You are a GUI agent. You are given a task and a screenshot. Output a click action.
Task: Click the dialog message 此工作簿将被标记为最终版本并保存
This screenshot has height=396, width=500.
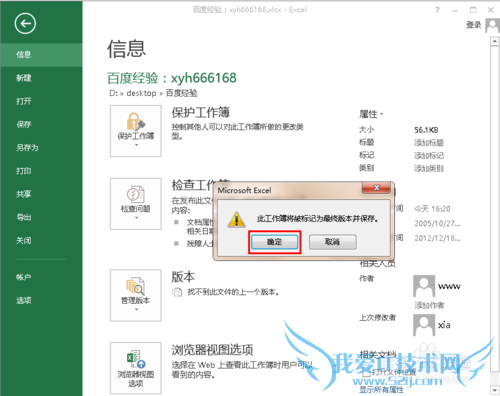point(317,219)
